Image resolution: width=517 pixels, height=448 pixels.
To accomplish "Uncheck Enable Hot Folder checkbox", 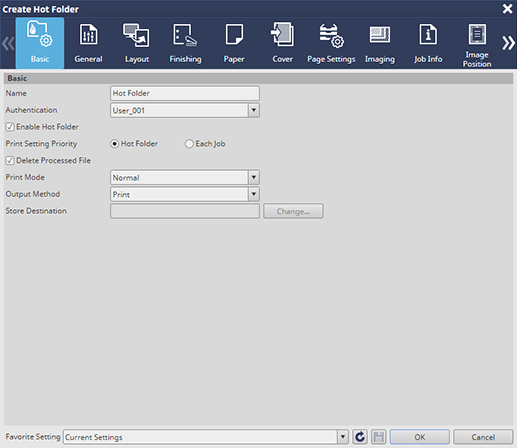I will pyautogui.click(x=10, y=127).
